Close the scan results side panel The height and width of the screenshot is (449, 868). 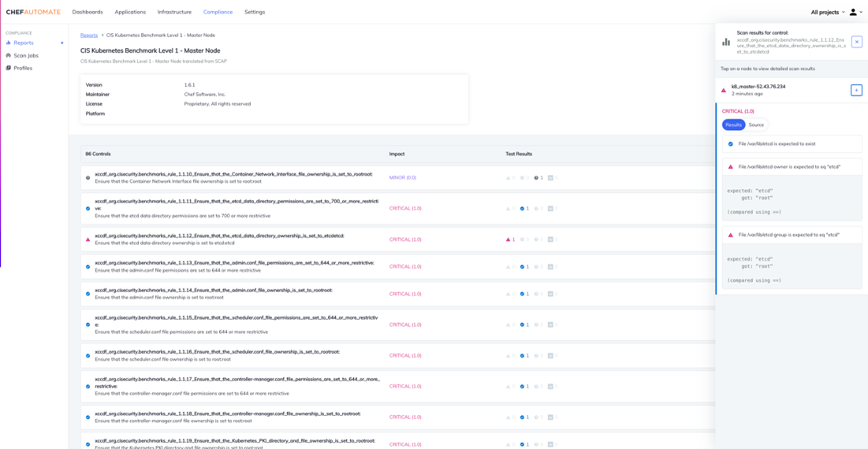coord(856,42)
